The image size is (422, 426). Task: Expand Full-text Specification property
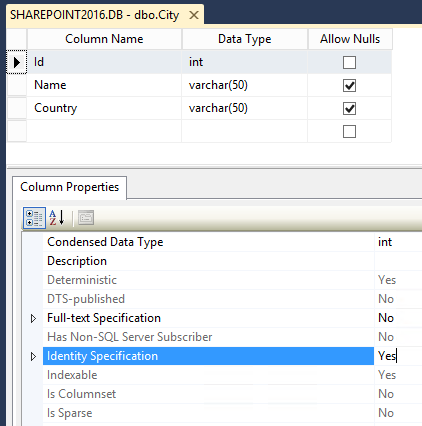tap(33, 318)
